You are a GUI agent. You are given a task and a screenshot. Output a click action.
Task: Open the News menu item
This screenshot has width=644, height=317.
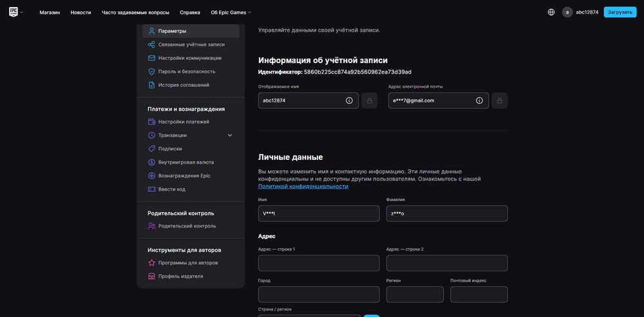click(x=80, y=12)
